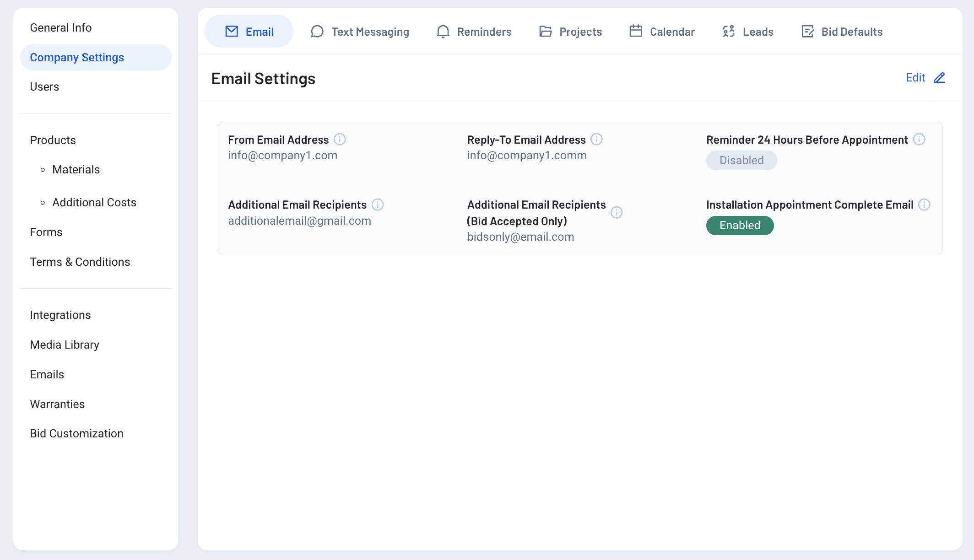Expand Products in the sidebar
Screen dimensions: 974x560
click(53, 140)
